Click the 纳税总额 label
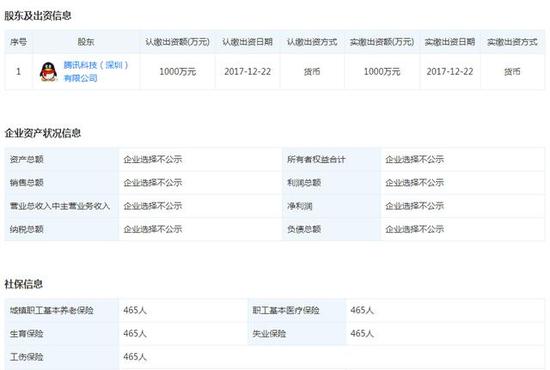This screenshot has height=370, width=550. [x=27, y=229]
